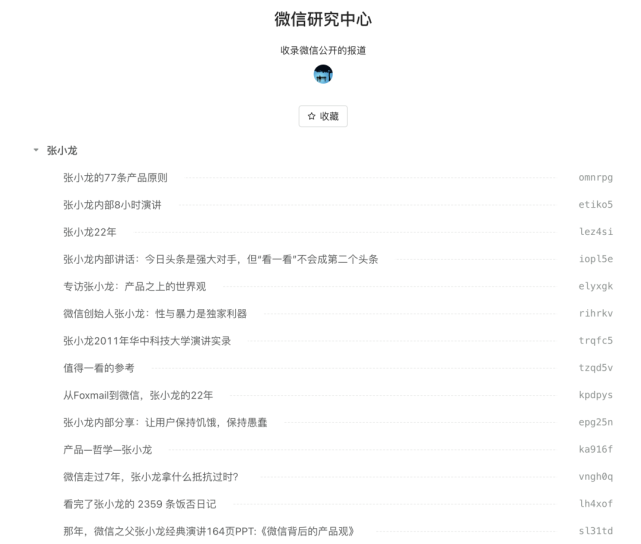This screenshot has height=544, width=641.
Task: Open 让用户保持饥饿，保持愚蠢 article
Action: click(x=165, y=422)
